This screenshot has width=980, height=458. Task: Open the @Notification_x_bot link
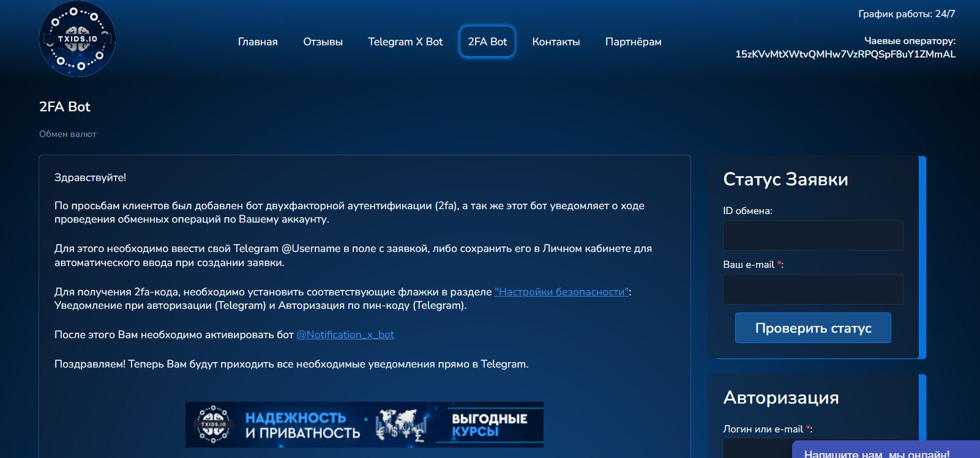click(345, 334)
